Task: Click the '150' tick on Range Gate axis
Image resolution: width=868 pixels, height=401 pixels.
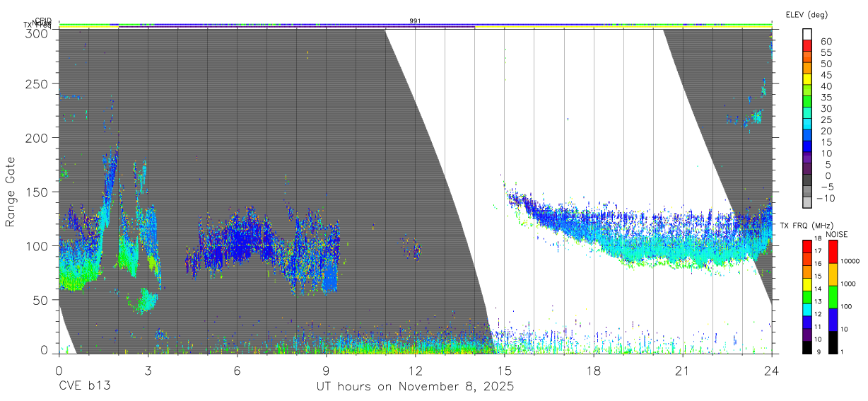Action: pyautogui.click(x=37, y=192)
